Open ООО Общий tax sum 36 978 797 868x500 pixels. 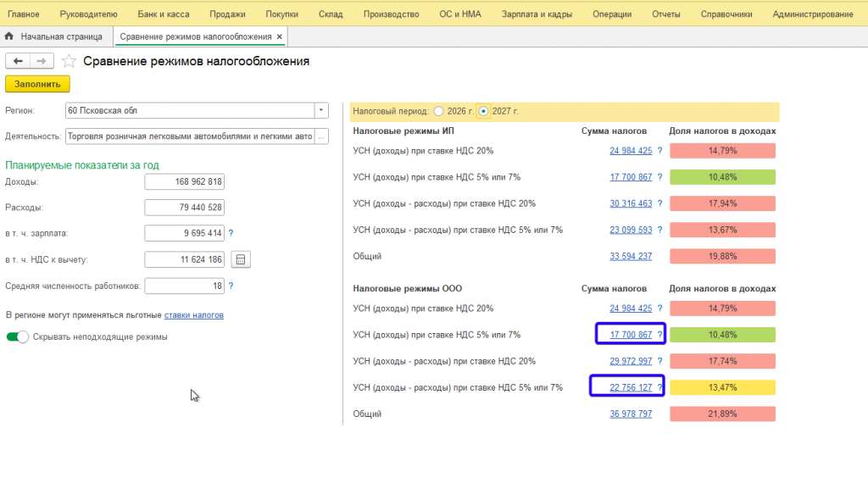point(631,414)
